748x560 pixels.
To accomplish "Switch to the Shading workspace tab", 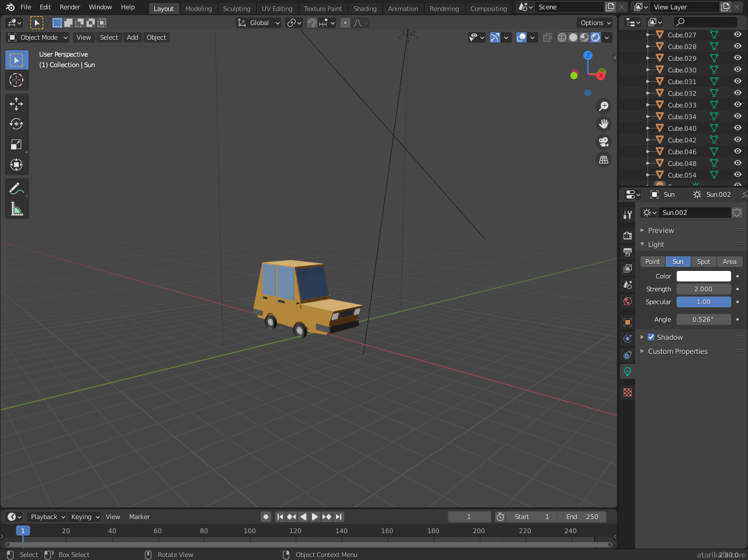I will pos(365,9).
